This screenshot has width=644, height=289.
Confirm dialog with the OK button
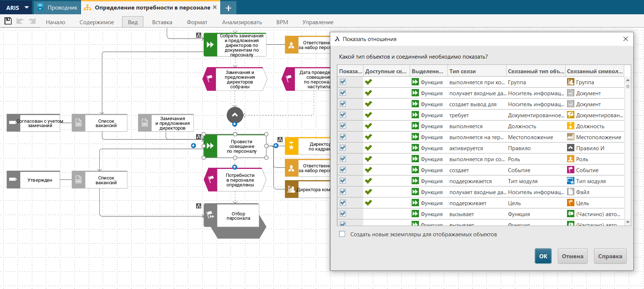(x=543, y=256)
